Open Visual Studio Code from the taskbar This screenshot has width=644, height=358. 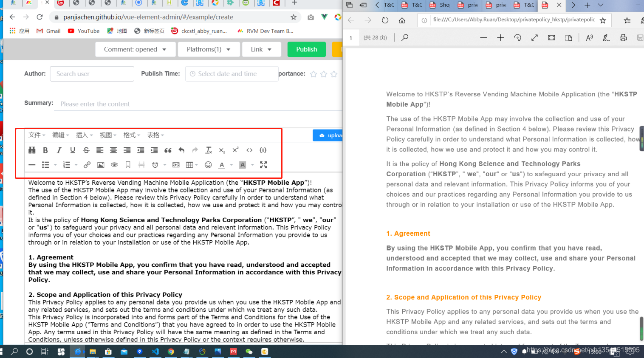(x=155, y=352)
